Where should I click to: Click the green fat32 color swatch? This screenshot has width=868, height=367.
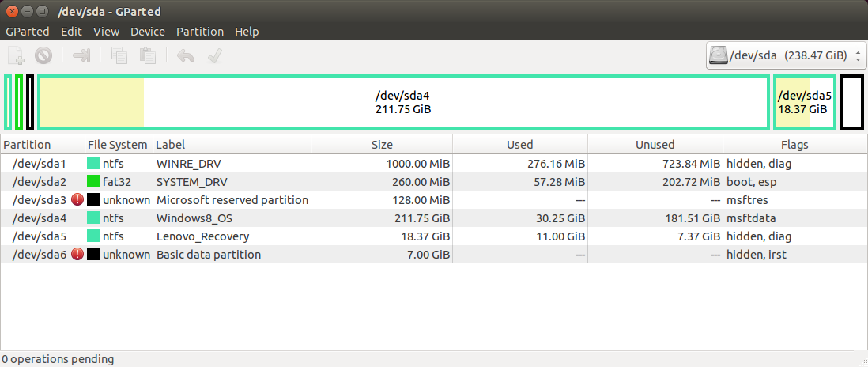coord(93,182)
